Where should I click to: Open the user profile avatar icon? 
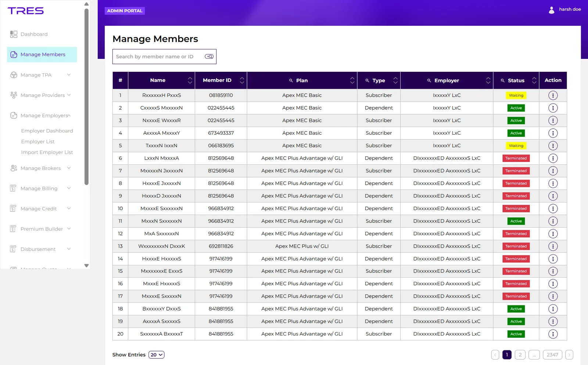(x=551, y=10)
